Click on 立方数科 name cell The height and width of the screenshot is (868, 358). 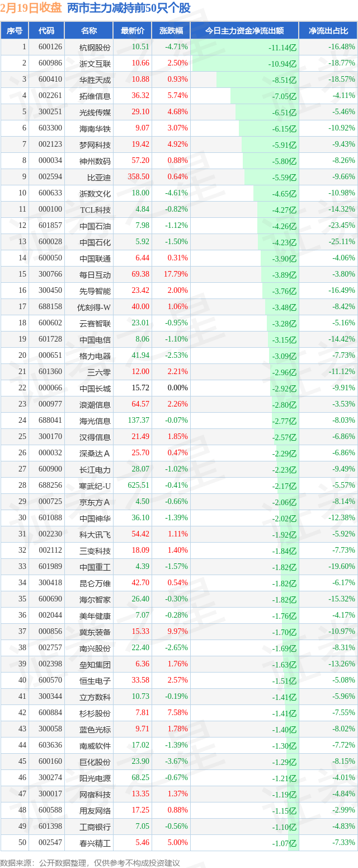tap(95, 697)
